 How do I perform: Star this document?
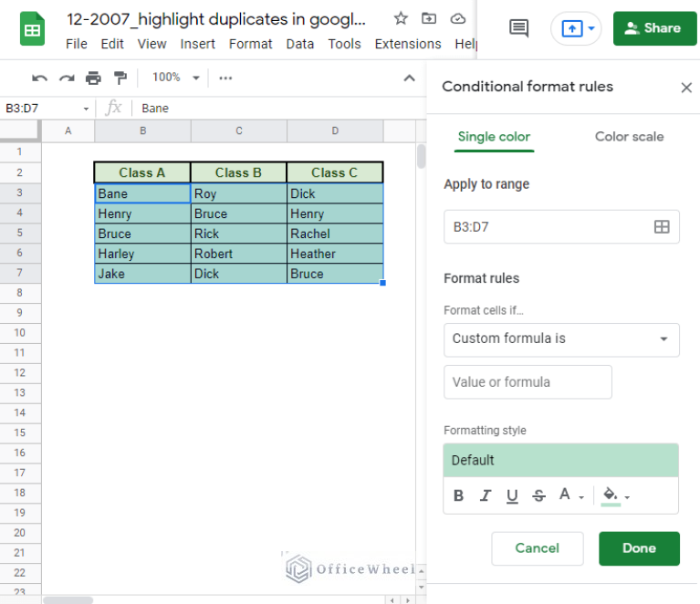[x=400, y=18]
